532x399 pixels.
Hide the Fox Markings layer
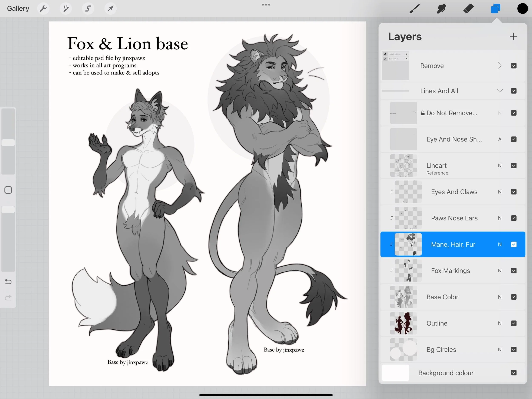[x=514, y=270]
